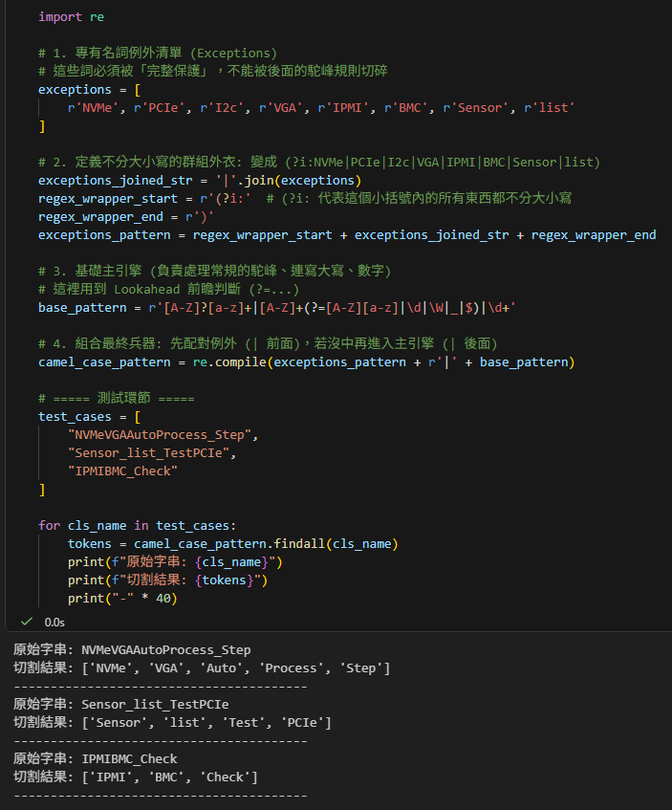672x810 pixels.
Task: Click the 測試環節 comment line
Action: pos(117,399)
